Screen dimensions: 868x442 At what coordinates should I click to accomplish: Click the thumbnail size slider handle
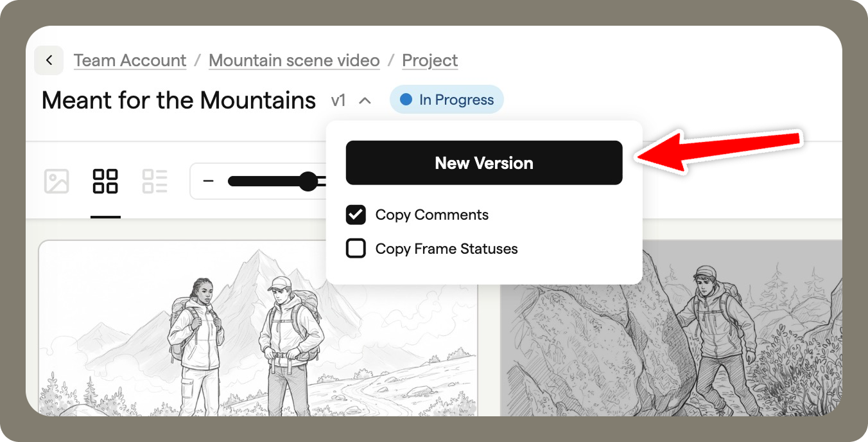[308, 181]
